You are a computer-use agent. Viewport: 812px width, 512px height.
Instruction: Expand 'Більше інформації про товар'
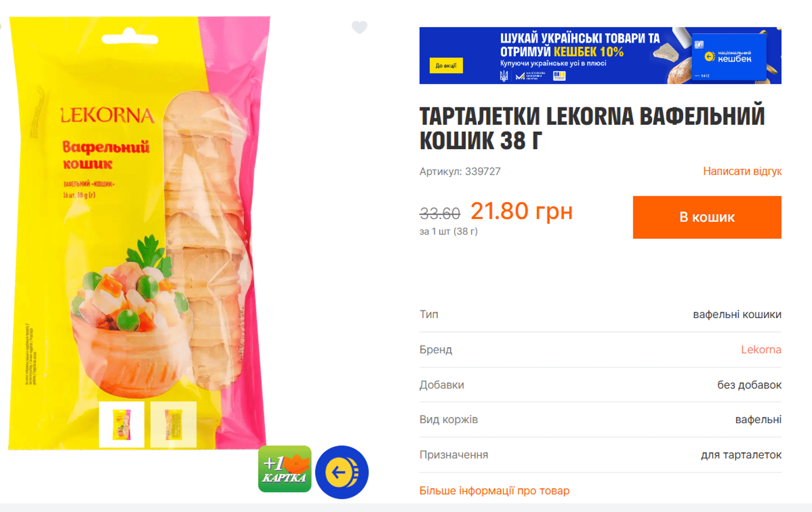click(495, 491)
